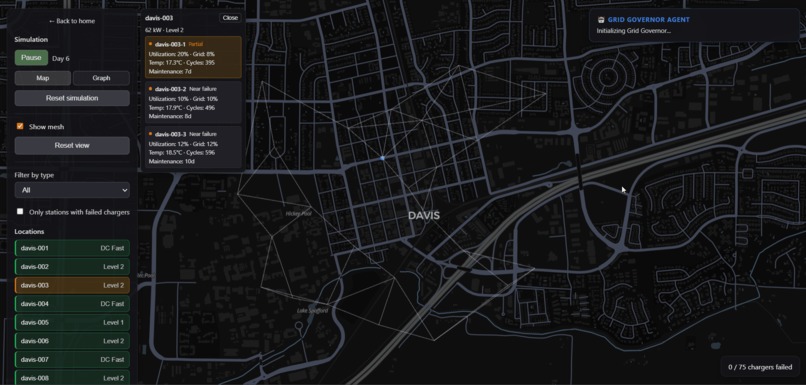Screen dimensions: 806x385
Task: Click the Back to home link
Action: [72, 21]
